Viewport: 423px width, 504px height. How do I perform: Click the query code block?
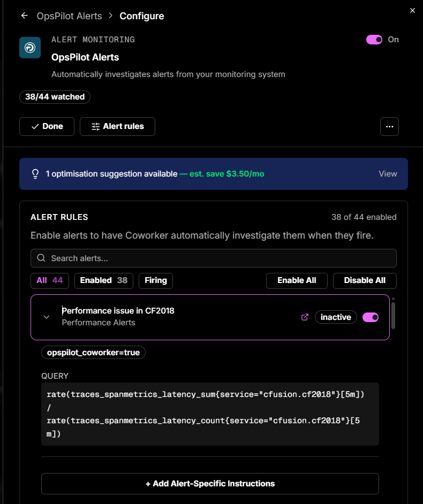point(210,414)
